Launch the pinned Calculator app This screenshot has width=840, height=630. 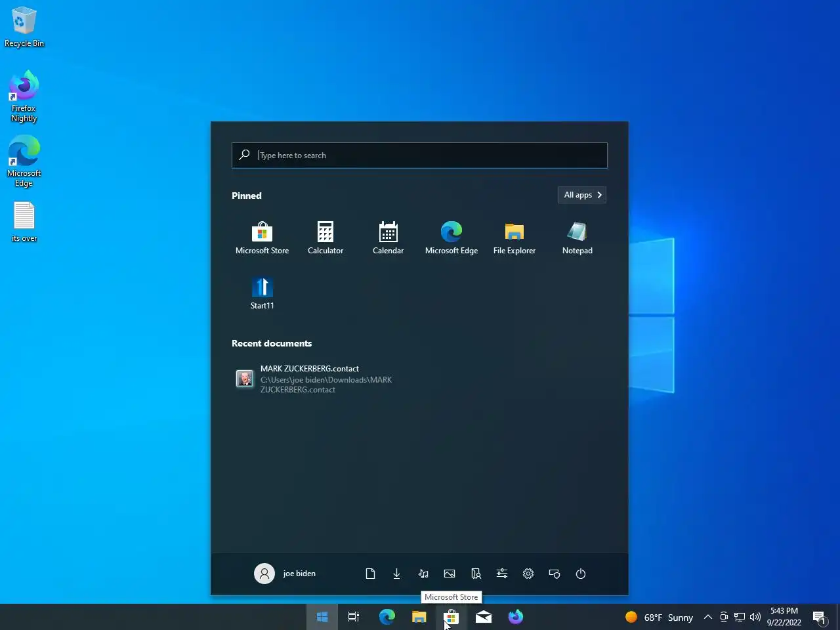tap(325, 238)
